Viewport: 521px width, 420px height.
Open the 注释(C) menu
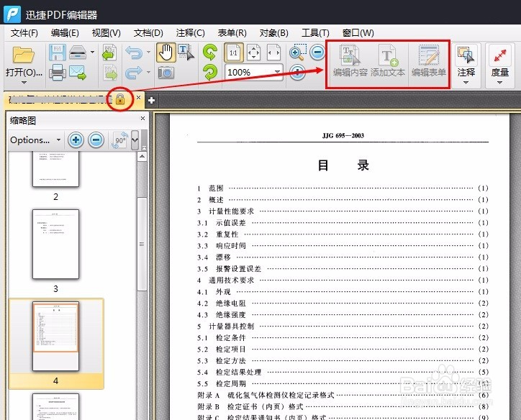pos(190,33)
